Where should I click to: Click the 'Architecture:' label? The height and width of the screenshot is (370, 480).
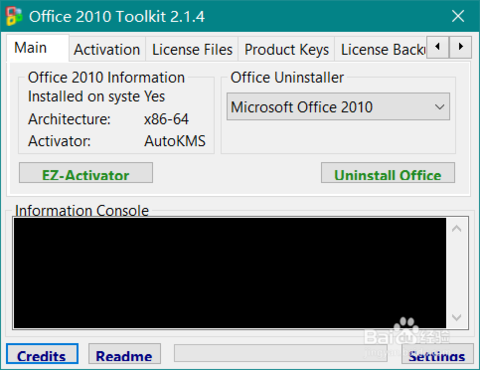(x=69, y=119)
